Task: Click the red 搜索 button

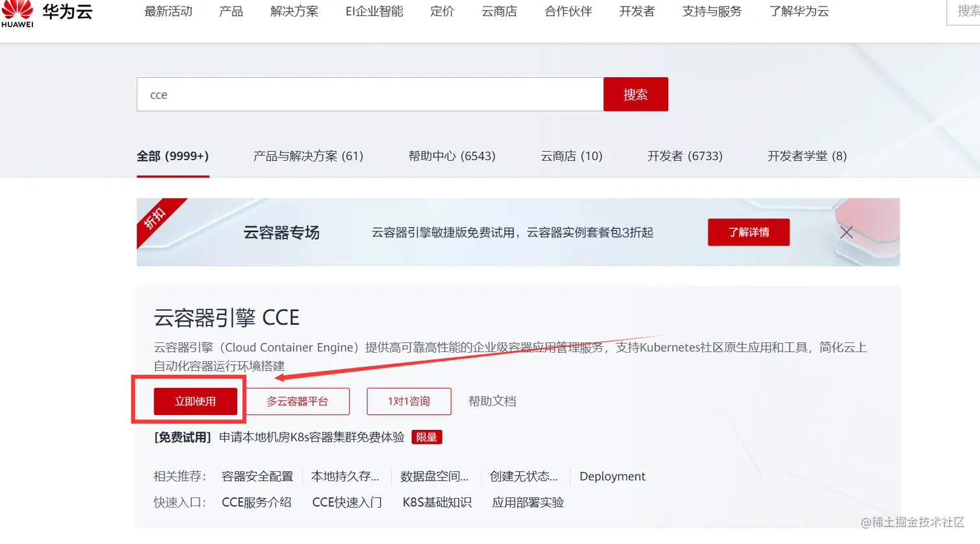Action: [x=636, y=95]
